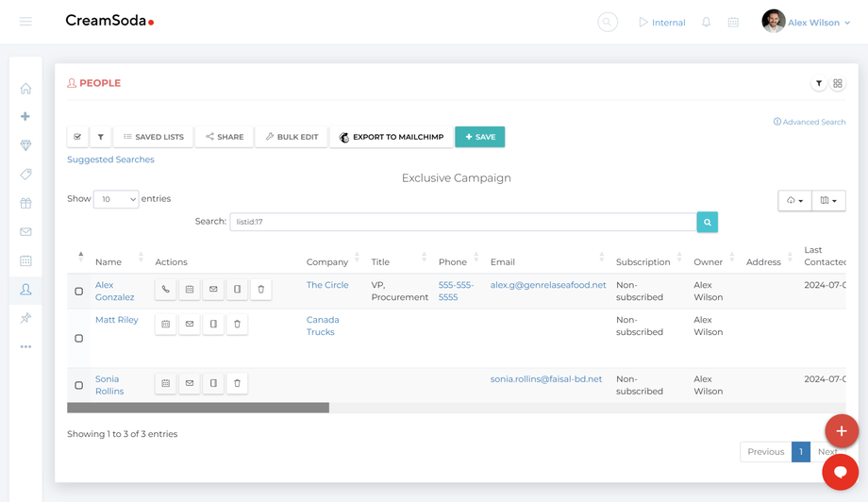Image resolution: width=868 pixels, height=502 pixels.
Task: Expand the Alex Wilson user menu
Action: click(x=807, y=22)
